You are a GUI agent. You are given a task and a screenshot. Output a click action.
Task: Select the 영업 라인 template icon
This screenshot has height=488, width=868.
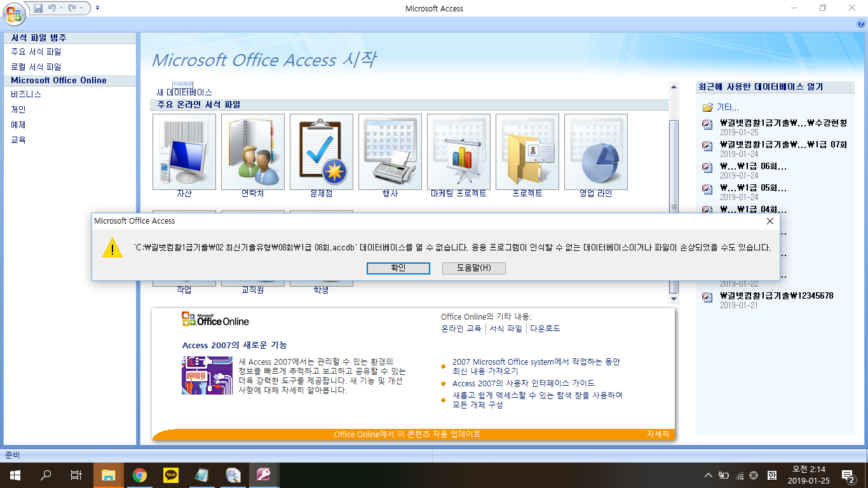pos(595,152)
